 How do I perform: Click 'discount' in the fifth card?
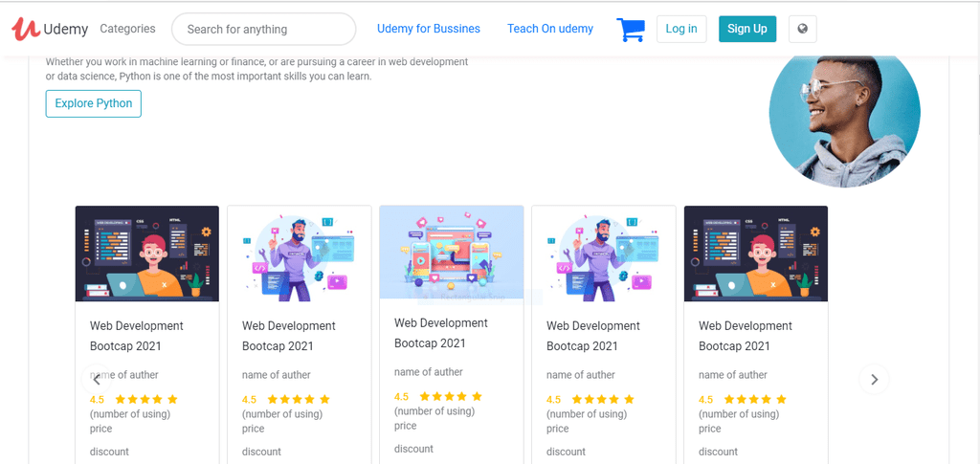718,452
